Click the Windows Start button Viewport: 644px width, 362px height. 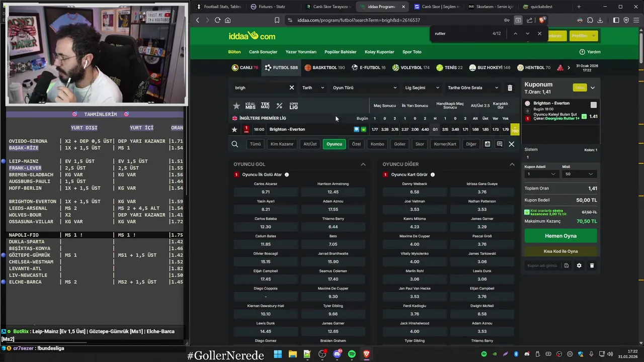[x=278, y=354]
